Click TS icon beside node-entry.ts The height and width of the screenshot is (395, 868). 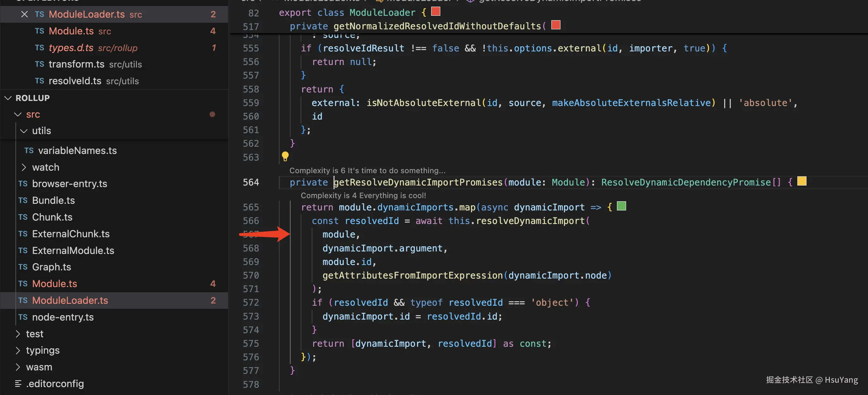click(x=23, y=317)
